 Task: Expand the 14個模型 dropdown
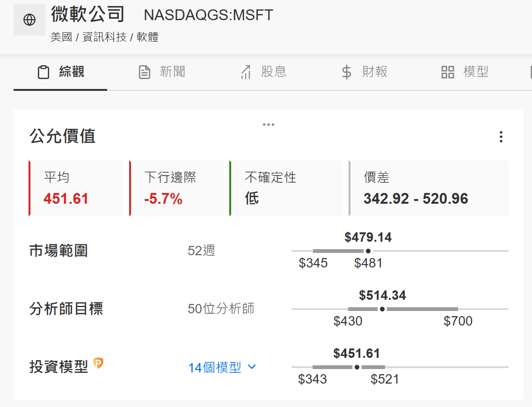222,367
